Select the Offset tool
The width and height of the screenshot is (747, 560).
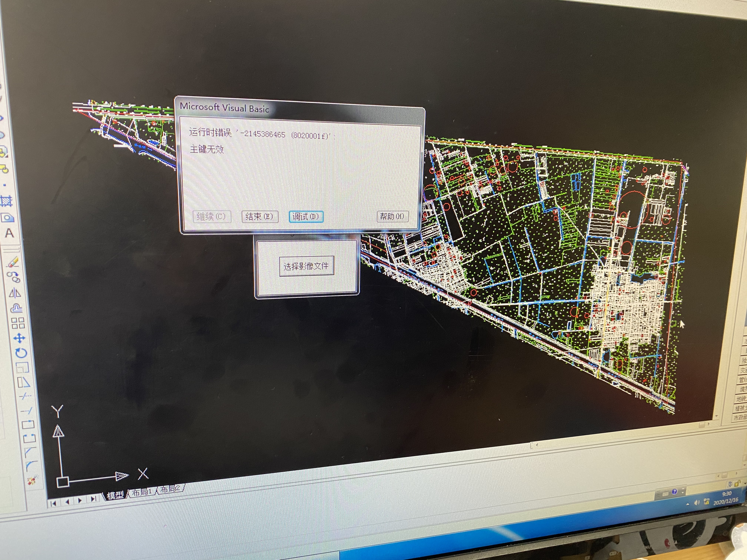[x=16, y=308]
